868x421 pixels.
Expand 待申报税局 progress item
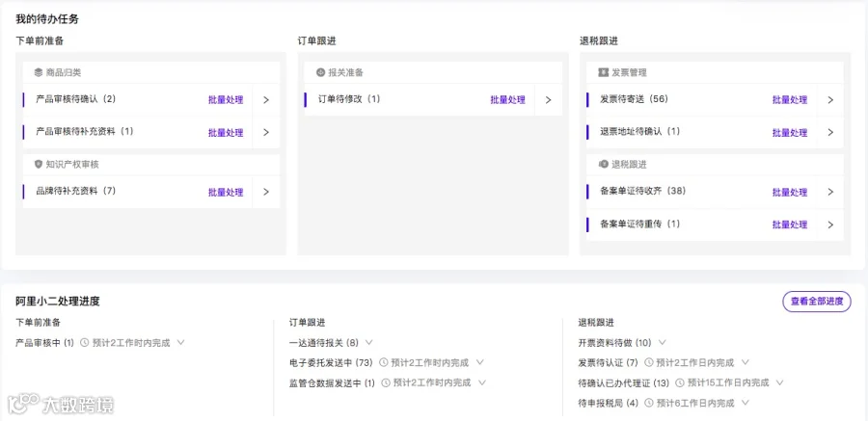746,403
